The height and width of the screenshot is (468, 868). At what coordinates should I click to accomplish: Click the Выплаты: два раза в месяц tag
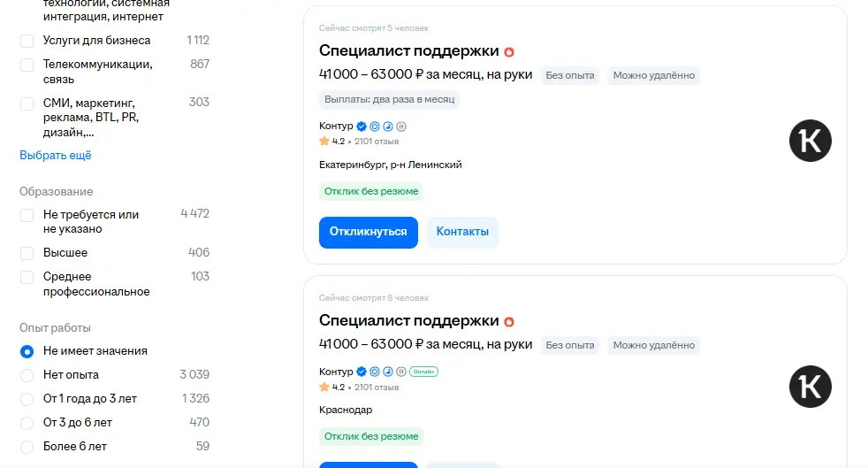(389, 100)
